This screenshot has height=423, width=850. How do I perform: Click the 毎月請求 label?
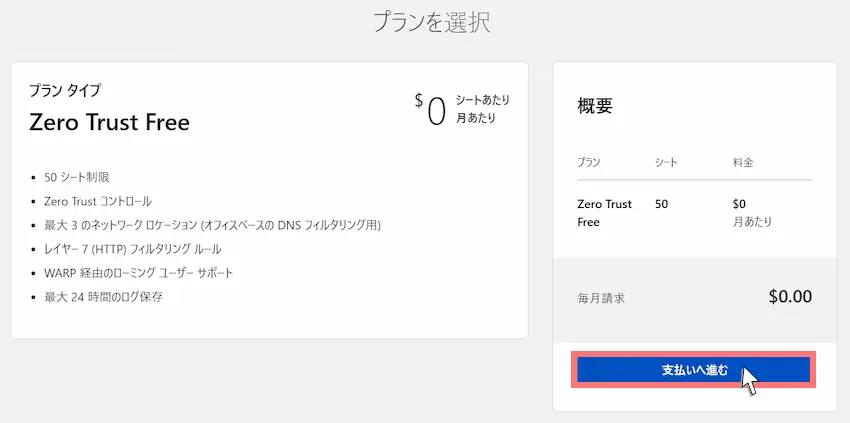tap(601, 298)
